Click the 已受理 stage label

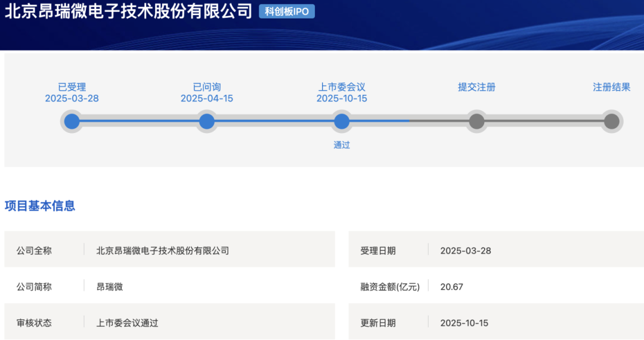pyautogui.click(x=72, y=87)
